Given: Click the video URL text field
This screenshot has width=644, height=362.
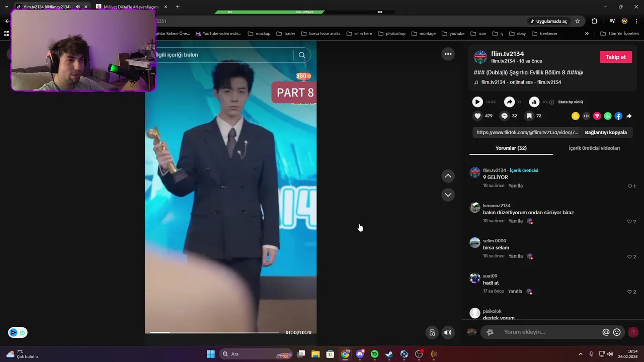Looking at the screenshot, I should (x=527, y=132).
